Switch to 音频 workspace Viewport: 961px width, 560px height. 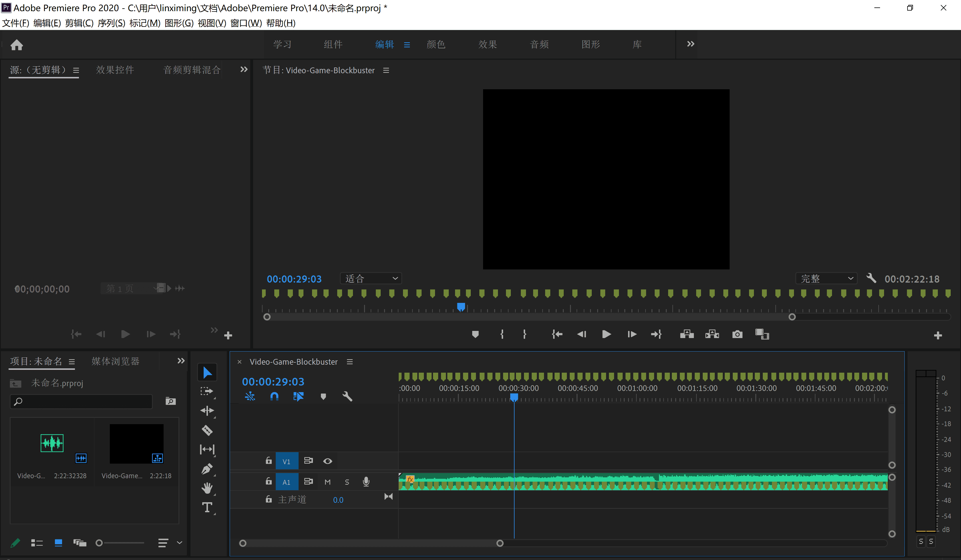(539, 44)
